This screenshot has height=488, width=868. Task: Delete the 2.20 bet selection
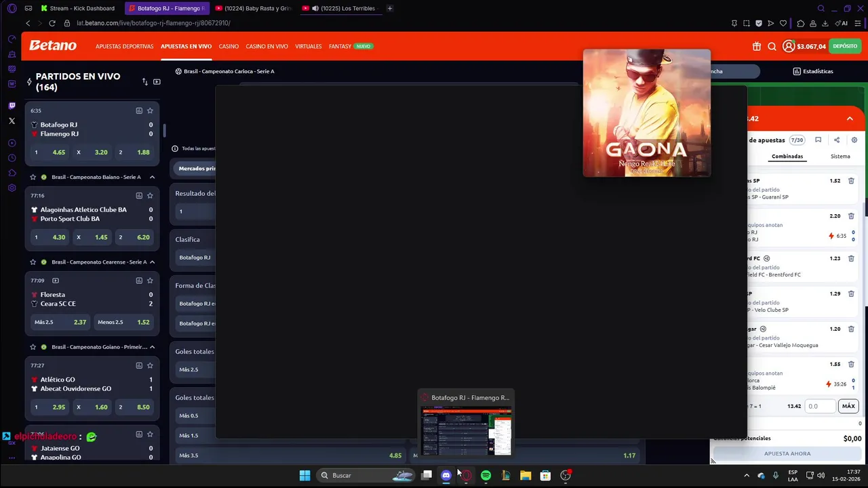(851, 216)
